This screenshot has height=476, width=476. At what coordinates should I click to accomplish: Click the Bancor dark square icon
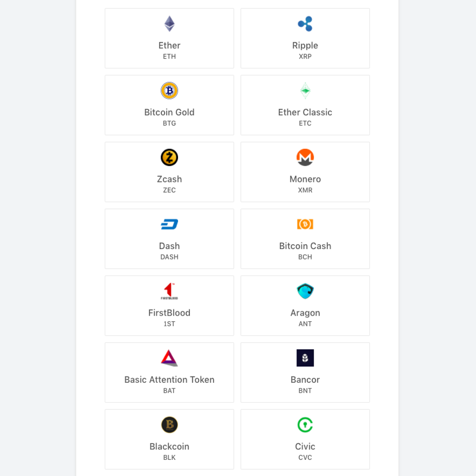pyautogui.click(x=305, y=358)
